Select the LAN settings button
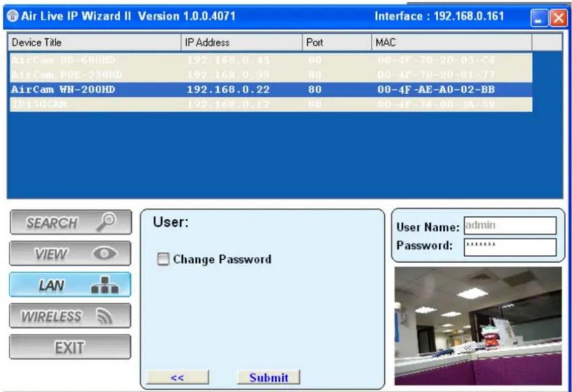The width and height of the screenshot is (572, 392). 70,285
